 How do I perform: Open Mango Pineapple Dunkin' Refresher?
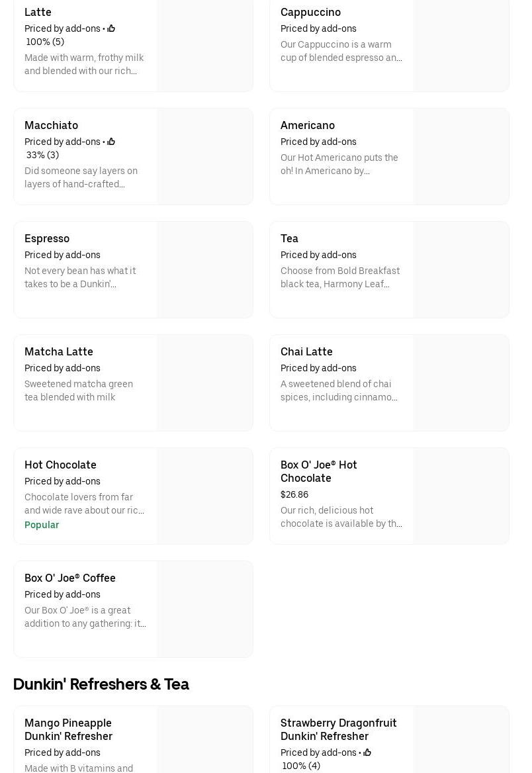coord(68,729)
